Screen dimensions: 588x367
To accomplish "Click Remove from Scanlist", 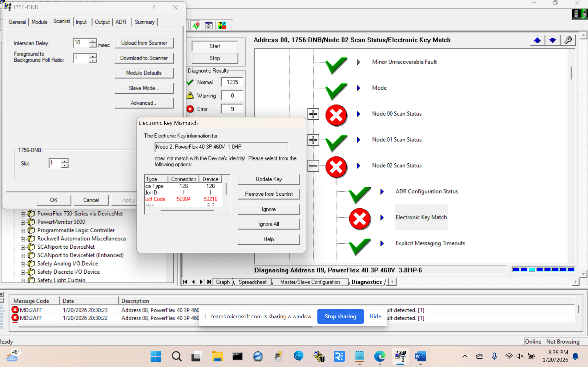I will pyautogui.click(x=269, y=194).
